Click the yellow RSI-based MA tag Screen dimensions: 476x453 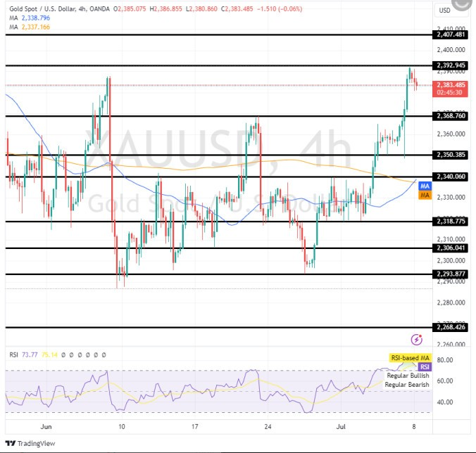409,358
